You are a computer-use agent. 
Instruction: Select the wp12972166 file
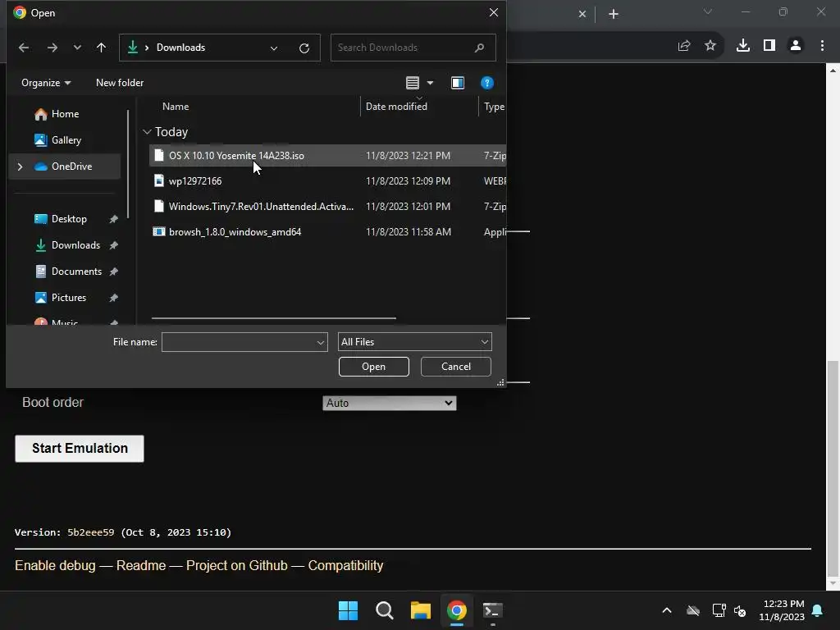(x=327, y=181)
